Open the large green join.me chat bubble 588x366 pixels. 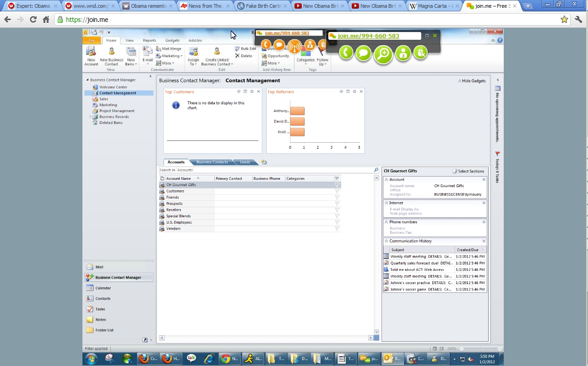click(x=364, y=54)
